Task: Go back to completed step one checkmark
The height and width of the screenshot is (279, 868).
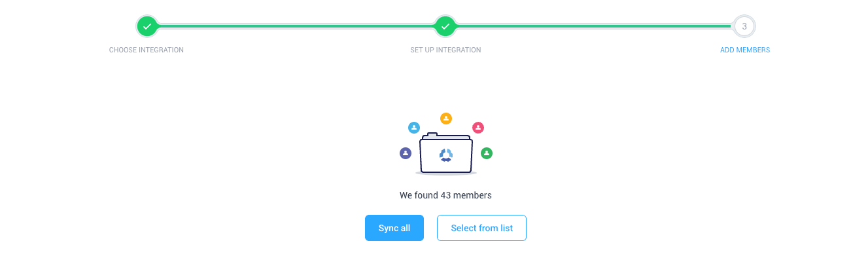Action: pos(147,26)
